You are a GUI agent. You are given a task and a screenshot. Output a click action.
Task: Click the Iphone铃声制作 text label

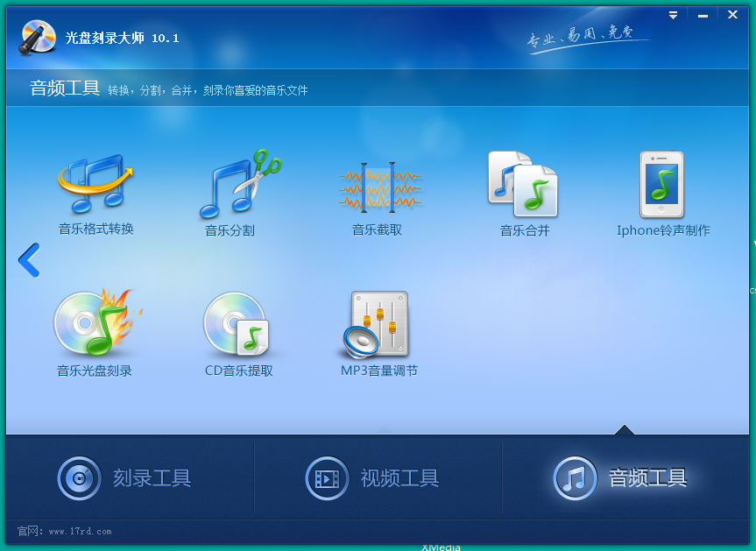pyautogui.click(x=663, y=230)
